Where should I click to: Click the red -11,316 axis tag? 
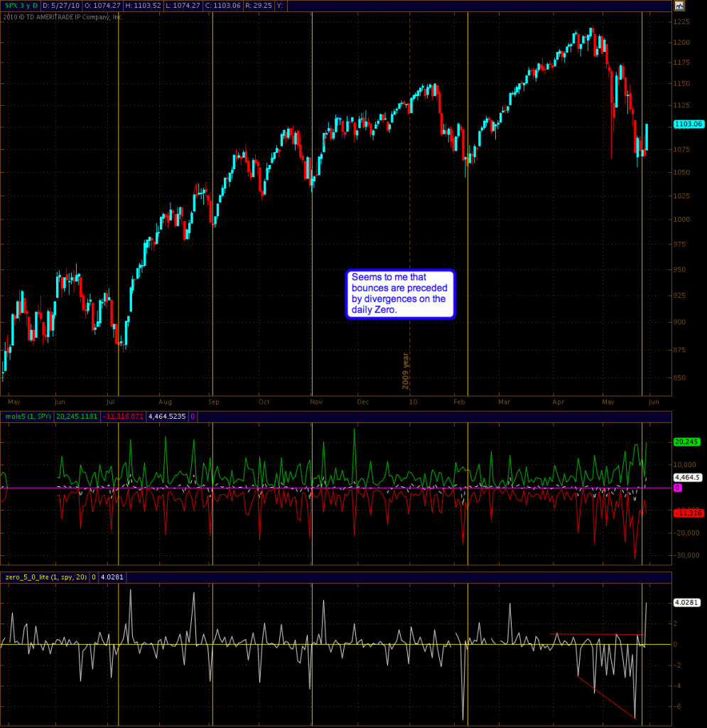click(x=689, y=513)
